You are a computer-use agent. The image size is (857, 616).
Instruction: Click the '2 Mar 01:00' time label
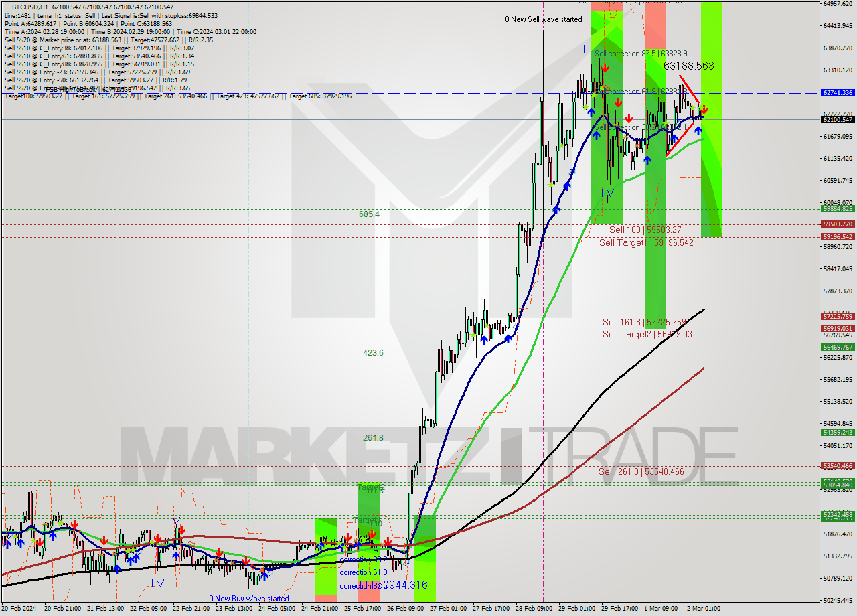[x=704, y=609]
